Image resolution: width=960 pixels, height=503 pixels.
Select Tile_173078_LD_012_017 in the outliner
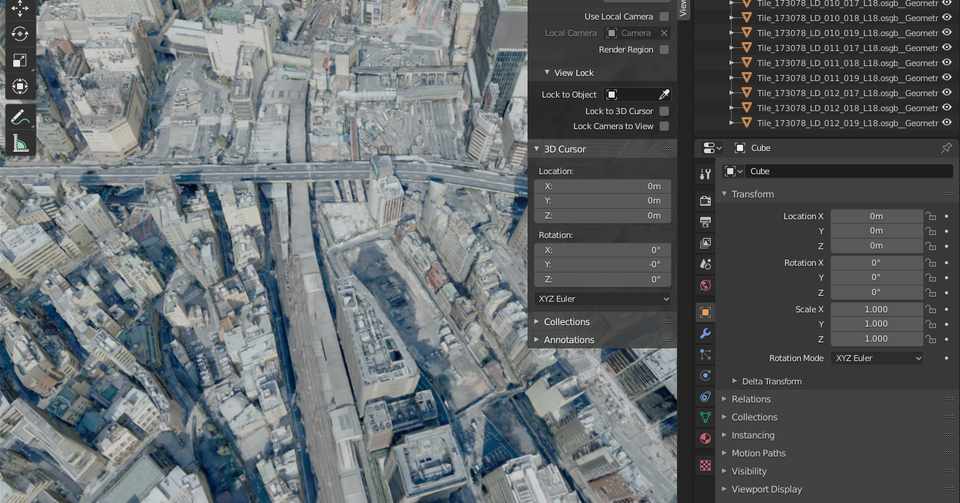tap(847, 93)
